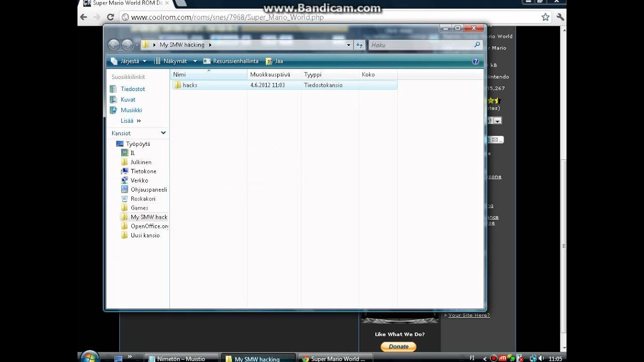Open the Windows Start menu
The image size is (644, 362).
tap(90, 356)
